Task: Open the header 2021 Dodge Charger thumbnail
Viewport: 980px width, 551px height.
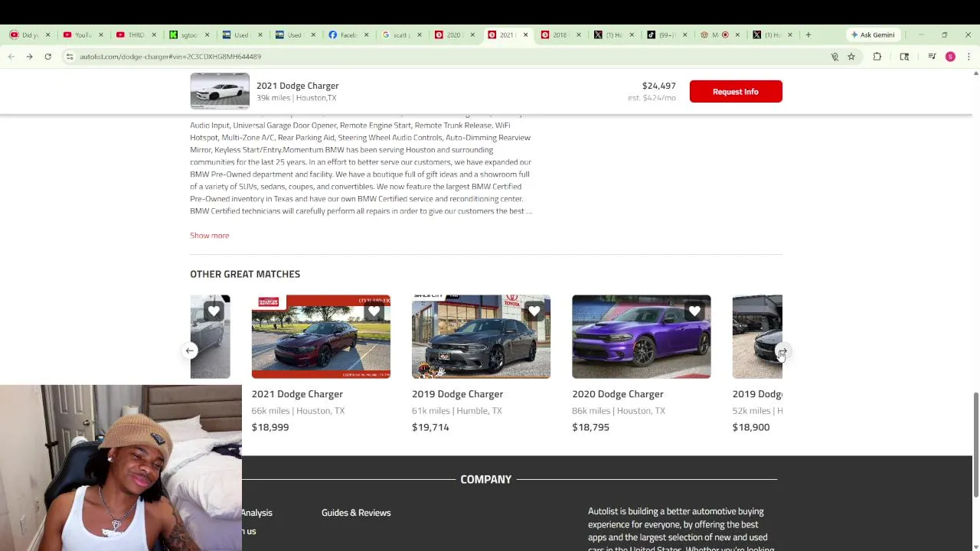Action: click(x=220, y=91)
